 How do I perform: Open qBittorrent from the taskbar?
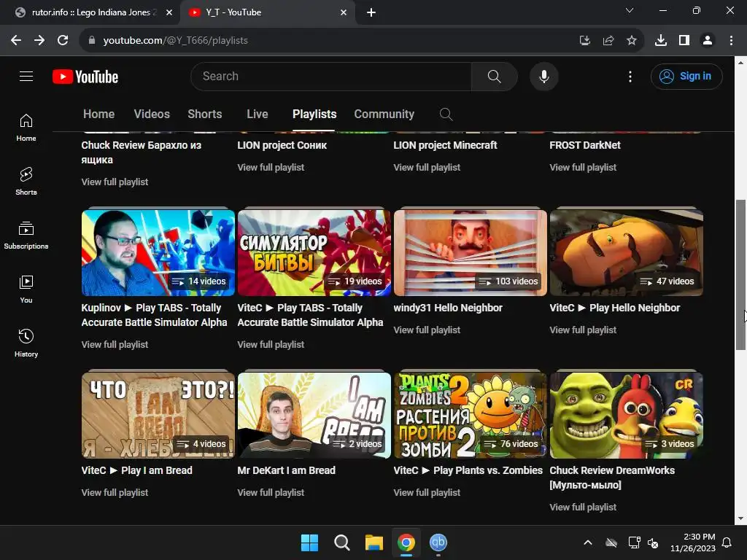[x=438, y=542]
